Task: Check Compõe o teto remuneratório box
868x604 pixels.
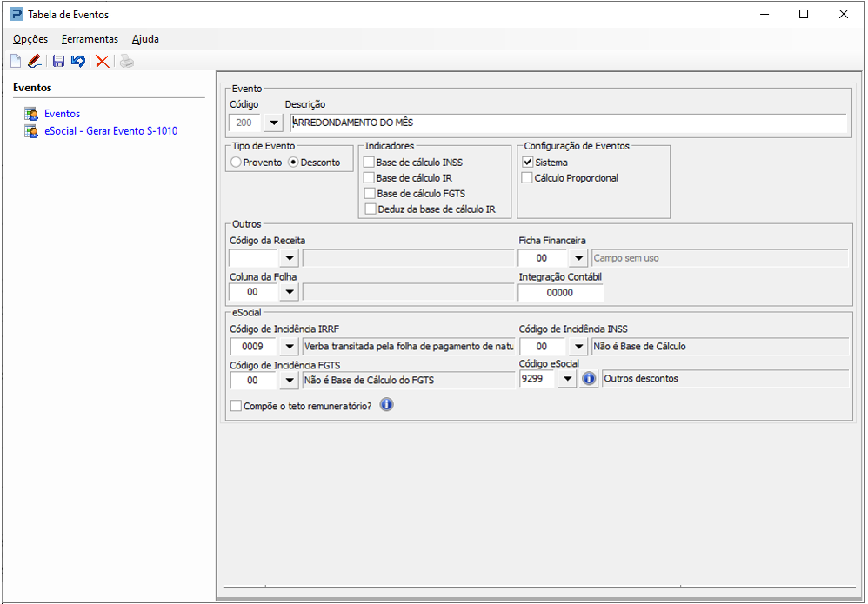Action: pos(237,406)
